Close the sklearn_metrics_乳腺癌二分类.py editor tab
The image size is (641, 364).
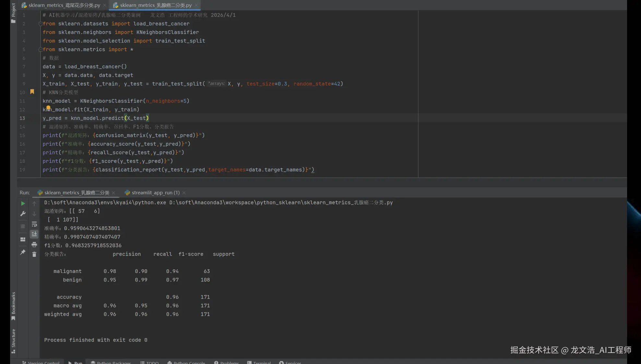click(x=196, y=5)
